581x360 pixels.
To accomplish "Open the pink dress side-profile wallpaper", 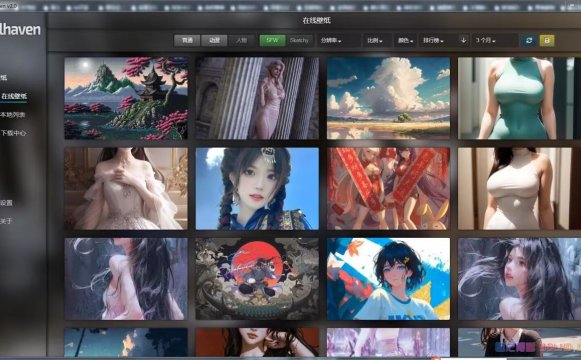I will (126, 279).
